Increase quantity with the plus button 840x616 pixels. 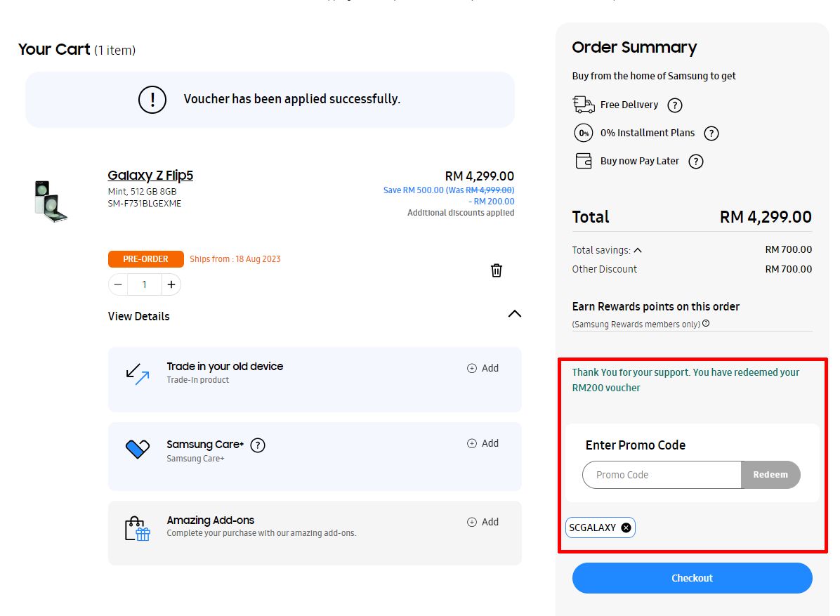point(171,284)
